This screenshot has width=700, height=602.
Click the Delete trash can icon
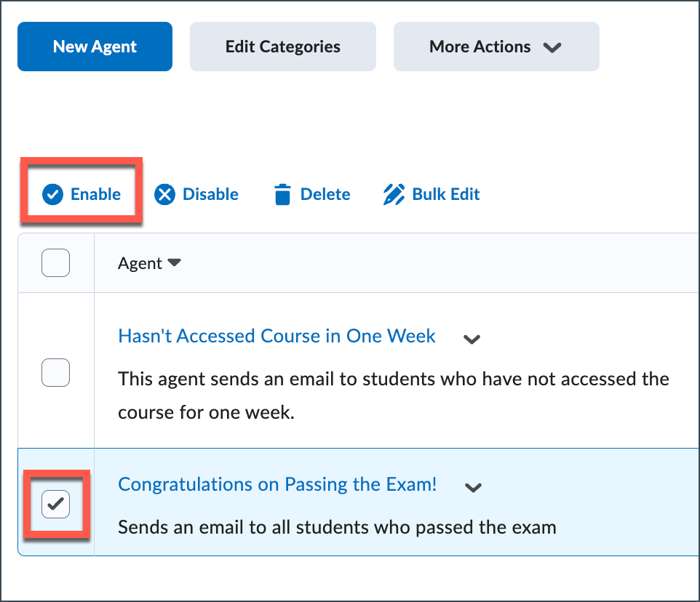282,195
